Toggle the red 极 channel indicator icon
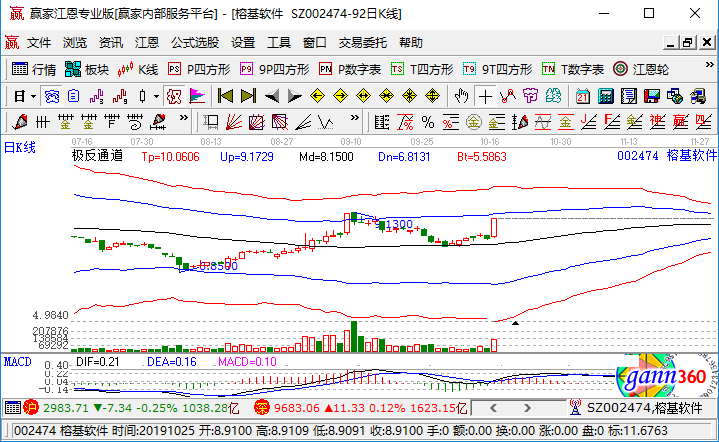The width and height of the screenshot is (719, 442). tap(174, 97)
